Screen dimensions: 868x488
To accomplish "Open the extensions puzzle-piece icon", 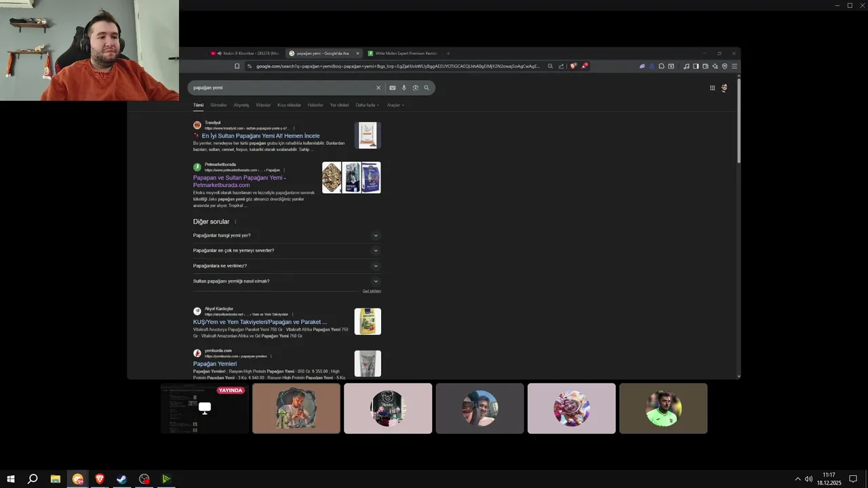I will click(661, 66).
